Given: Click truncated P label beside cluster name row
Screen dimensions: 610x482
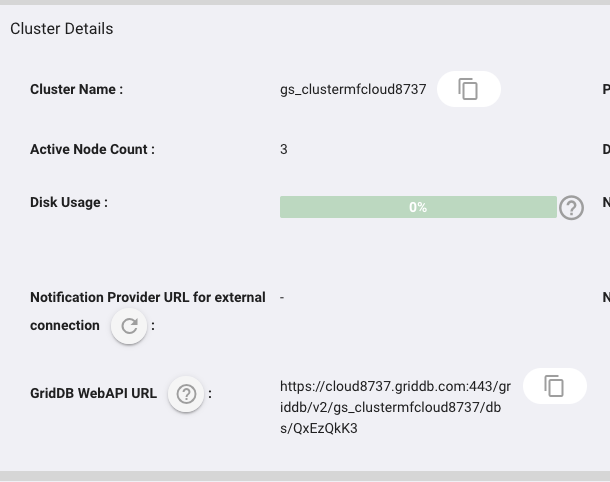Looking at the screenshot, I should 606,89.
